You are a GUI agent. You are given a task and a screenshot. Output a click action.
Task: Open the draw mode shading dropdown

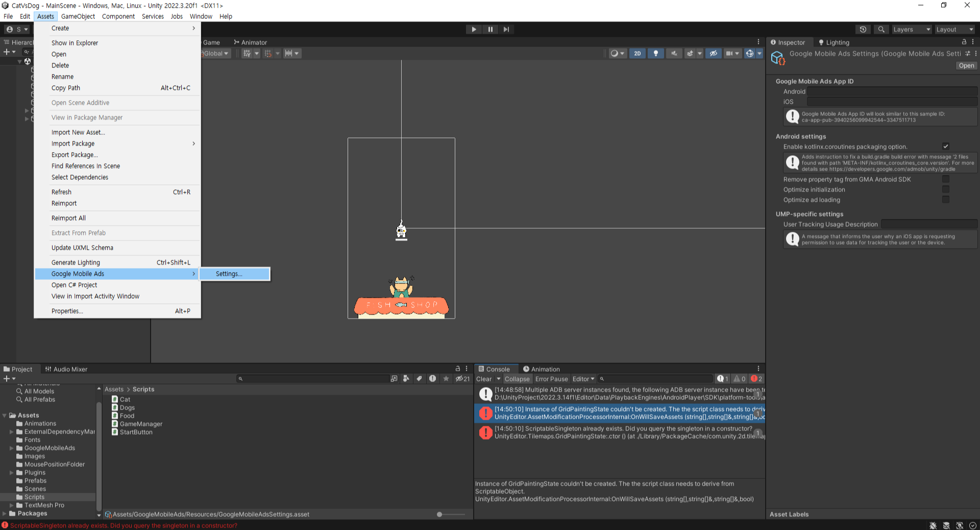pyautogui.click(x=618, y=53)
